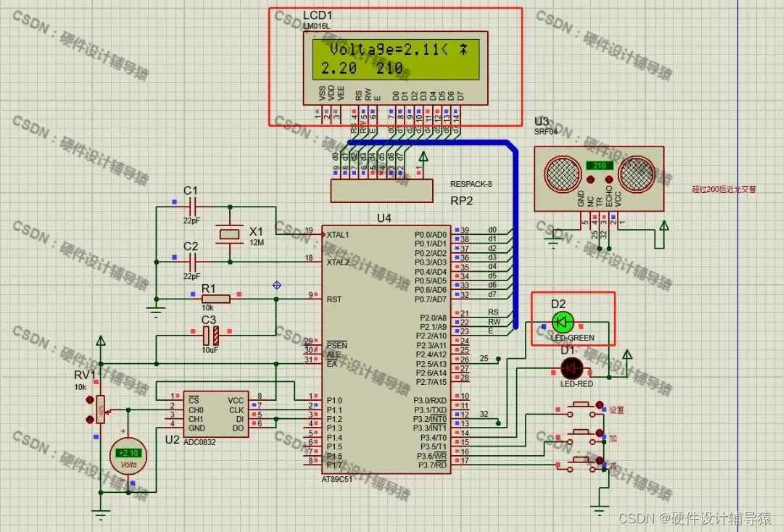Click the 10uF value label under C3
Screen dimensions: 783x532
click(x=210, y=350)
